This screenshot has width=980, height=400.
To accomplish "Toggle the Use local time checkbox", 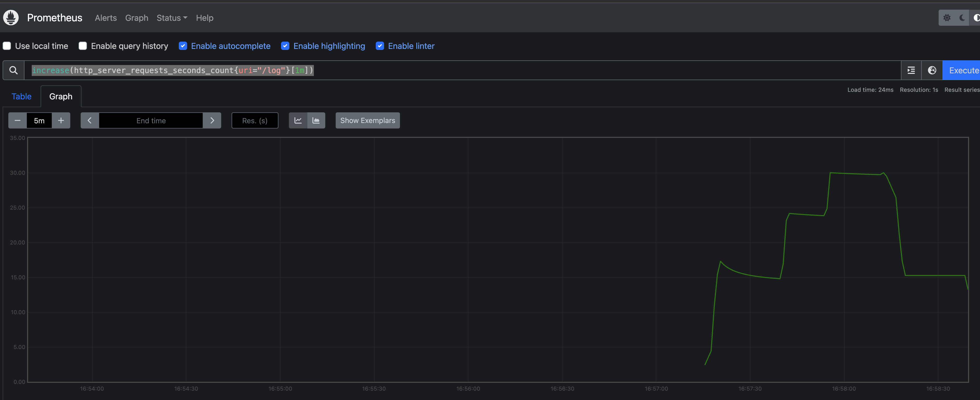I will pos(7,46).
